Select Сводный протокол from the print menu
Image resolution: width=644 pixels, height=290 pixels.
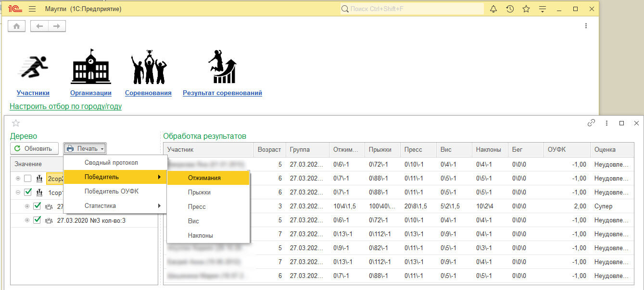[x=111, y=163]
